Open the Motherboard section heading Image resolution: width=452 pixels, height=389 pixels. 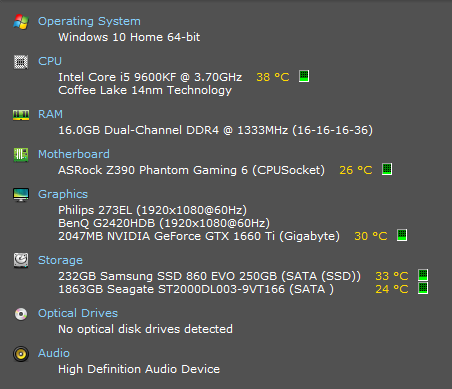click(74, 154)
